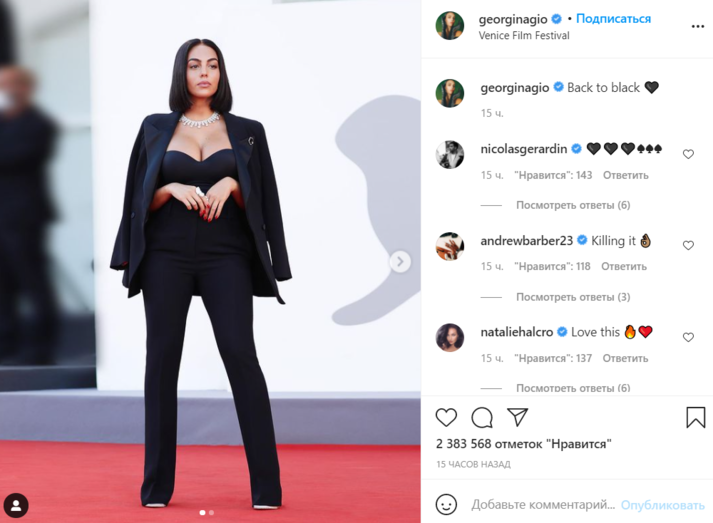Viewport: 713px width, 523px height.
Task: Open the Venice Film Festival location link
Action: 524,35
